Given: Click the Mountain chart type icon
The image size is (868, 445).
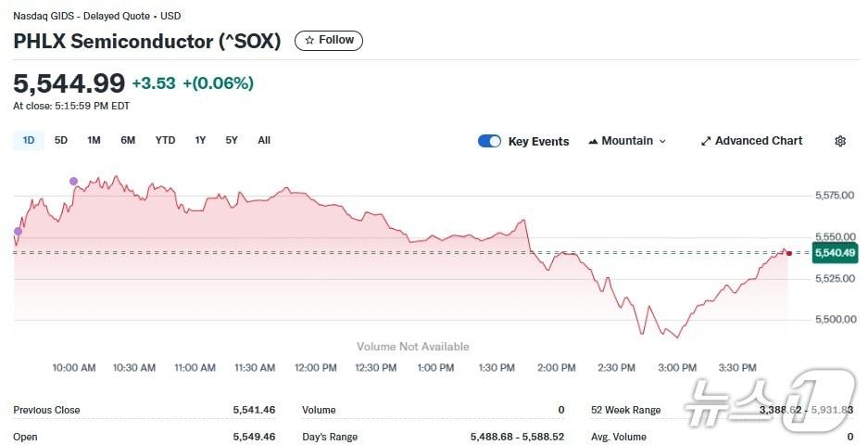Looking at the screenshot, I should [593, 141].
